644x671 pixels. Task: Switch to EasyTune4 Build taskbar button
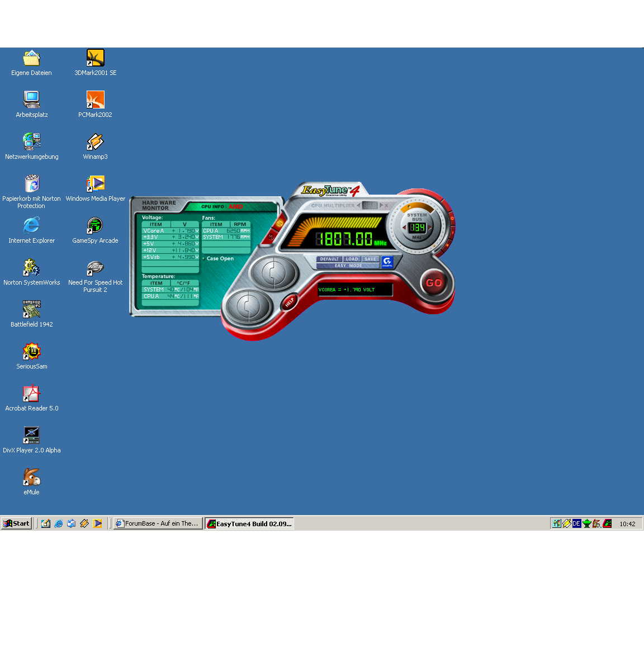click(249, 523)
